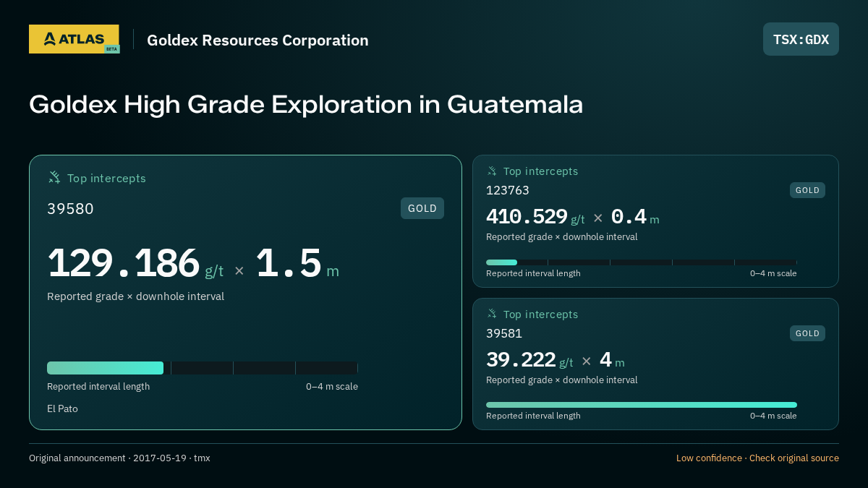Click Reported grade × downhole interval under 129.186

pos(135,296)
